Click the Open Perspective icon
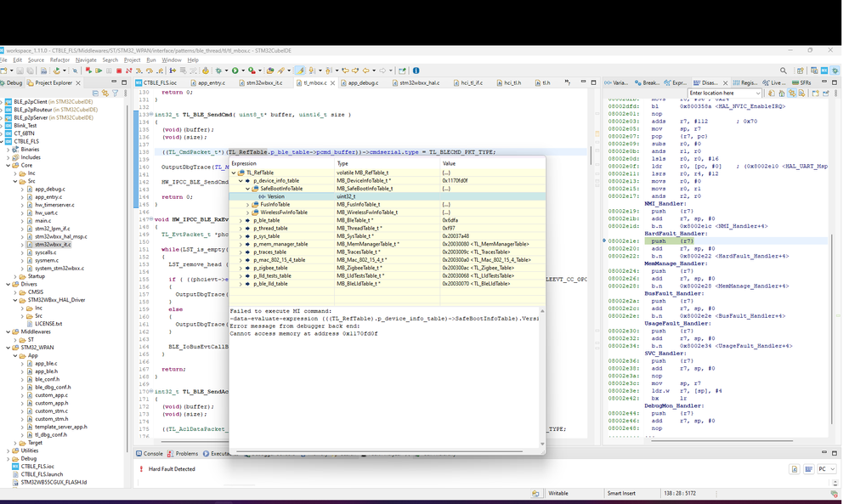Image resolution: width=849 pixels, height=504 pixels. click(x=801, y=71)
